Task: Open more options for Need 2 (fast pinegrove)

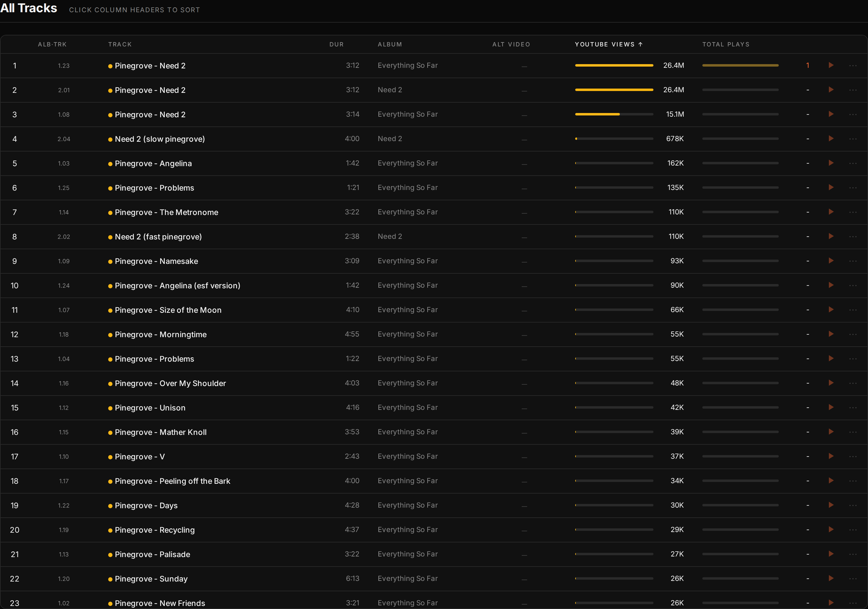Action: tap(853, 236)
